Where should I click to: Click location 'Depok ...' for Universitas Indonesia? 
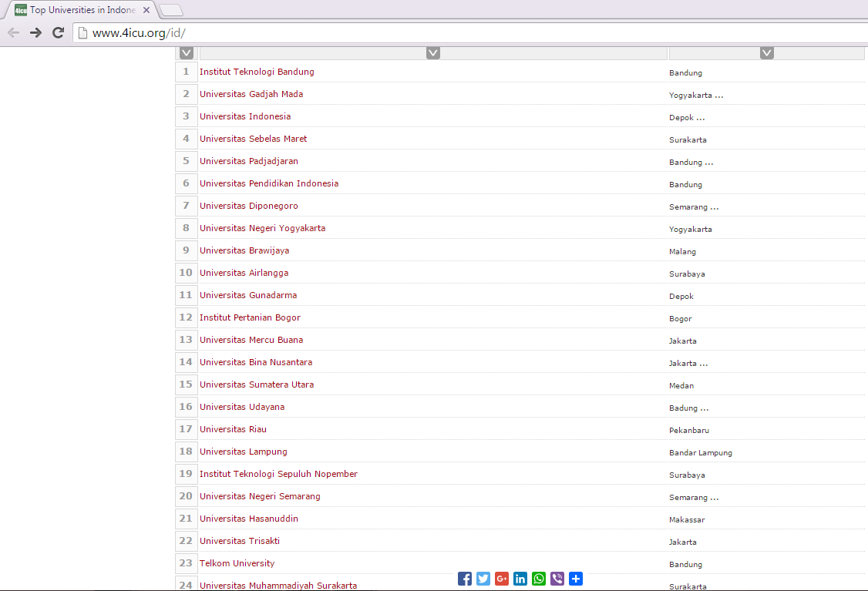click(687, 117)
